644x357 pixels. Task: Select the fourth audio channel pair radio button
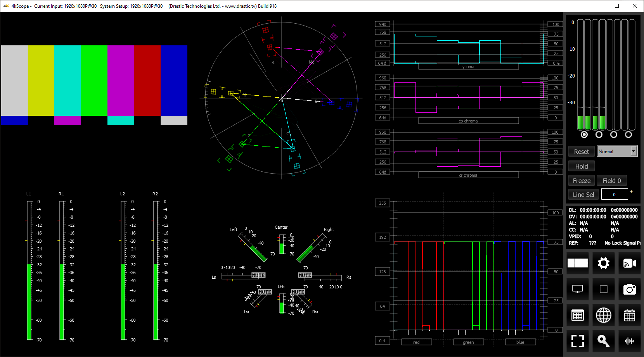pos(628,135)
